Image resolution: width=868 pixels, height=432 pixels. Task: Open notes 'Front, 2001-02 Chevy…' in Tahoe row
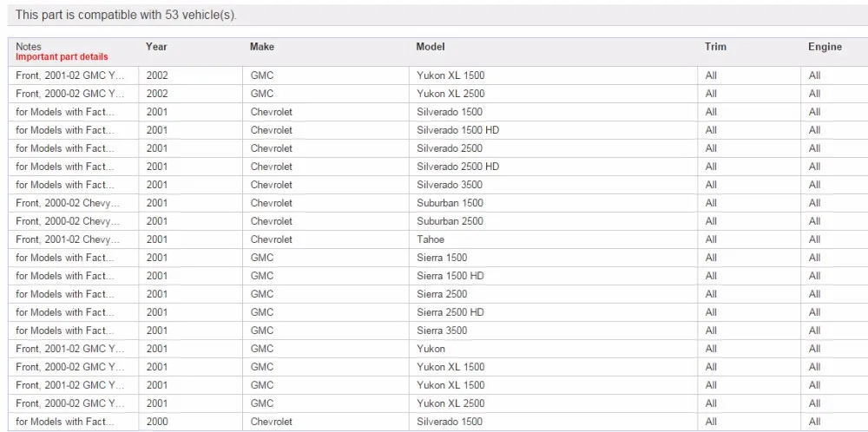tap(68, 239)
